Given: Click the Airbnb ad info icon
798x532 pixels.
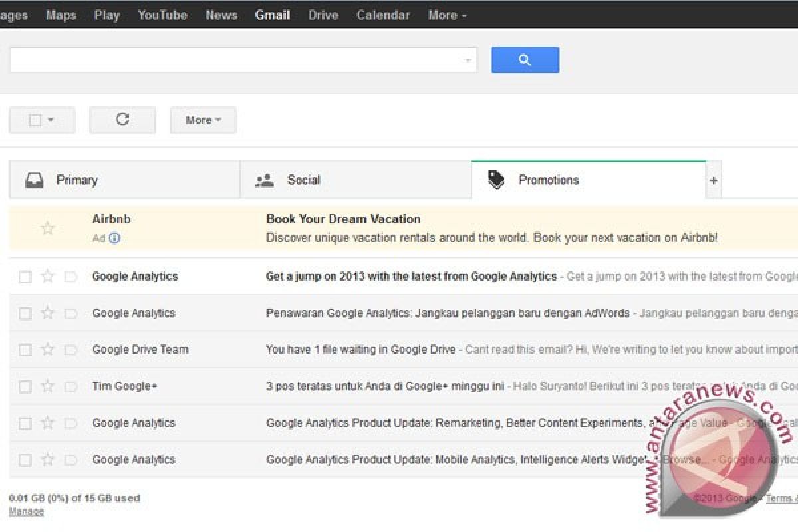Looking at the screenshot, I should click(114, 238).
